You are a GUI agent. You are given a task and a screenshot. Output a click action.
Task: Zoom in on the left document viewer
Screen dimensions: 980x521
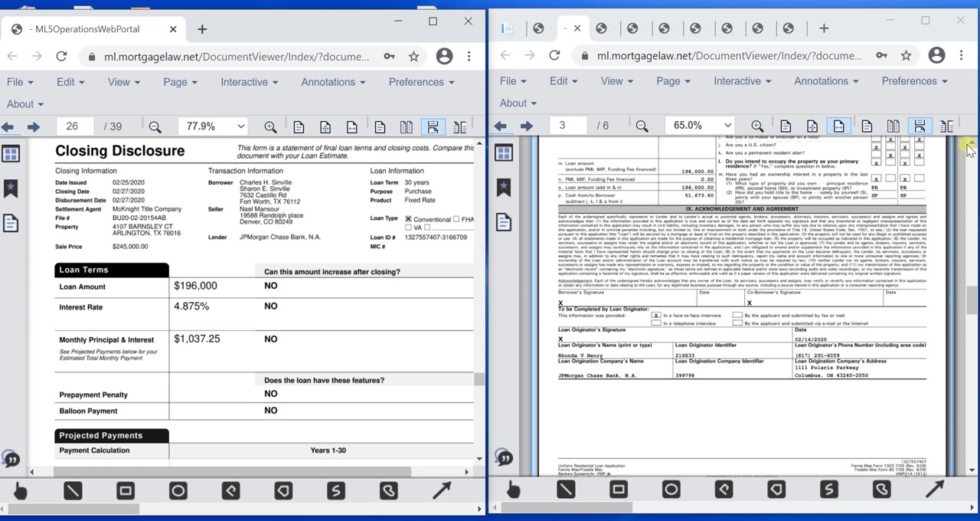coord(270,127)
